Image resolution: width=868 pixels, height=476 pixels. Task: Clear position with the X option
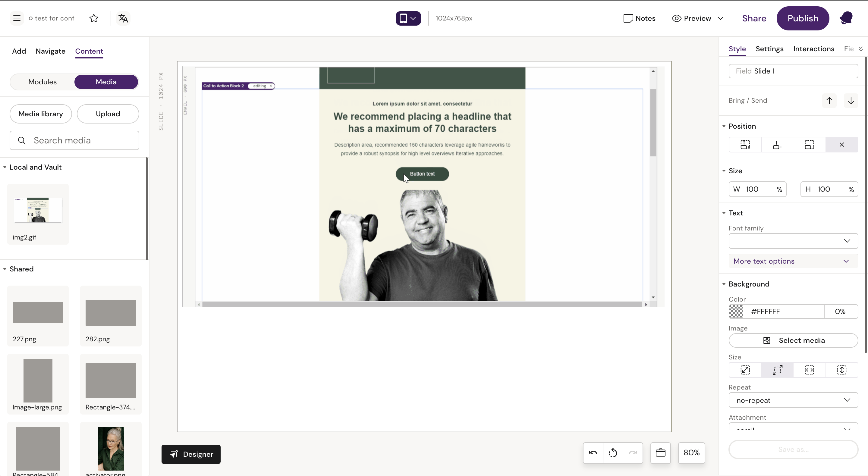(x=841, y=145)
